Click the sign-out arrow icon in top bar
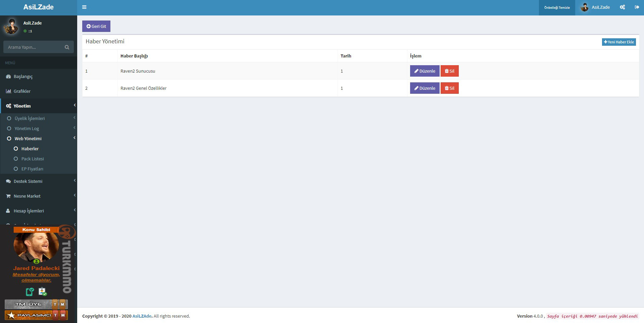 pos(637,7)
